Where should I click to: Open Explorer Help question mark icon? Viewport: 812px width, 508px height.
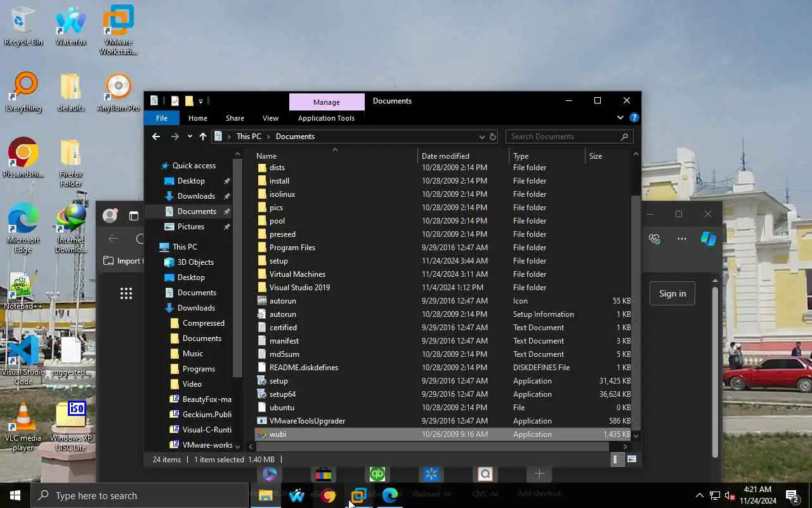pos(634,118)
